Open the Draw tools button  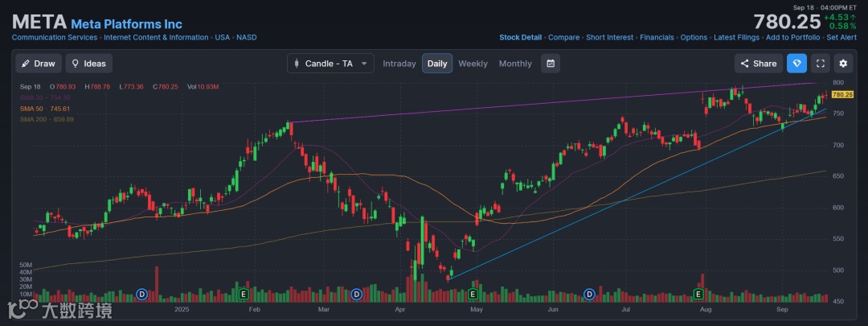pos(38,64)
